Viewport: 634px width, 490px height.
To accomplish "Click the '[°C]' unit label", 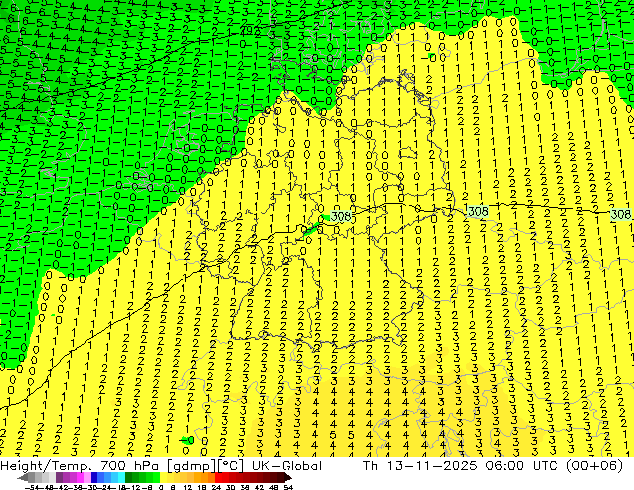I will [x=230, y=466].
